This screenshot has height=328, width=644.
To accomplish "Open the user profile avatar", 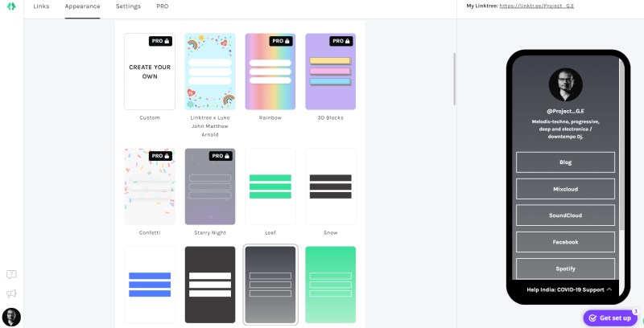I will pyautogui.click(x=11, y=317).
